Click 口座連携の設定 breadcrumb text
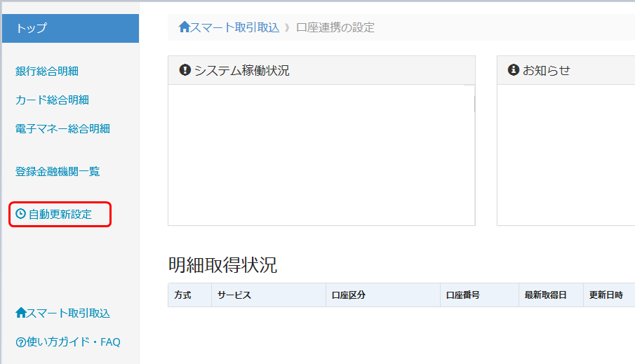 coord(335,27)
